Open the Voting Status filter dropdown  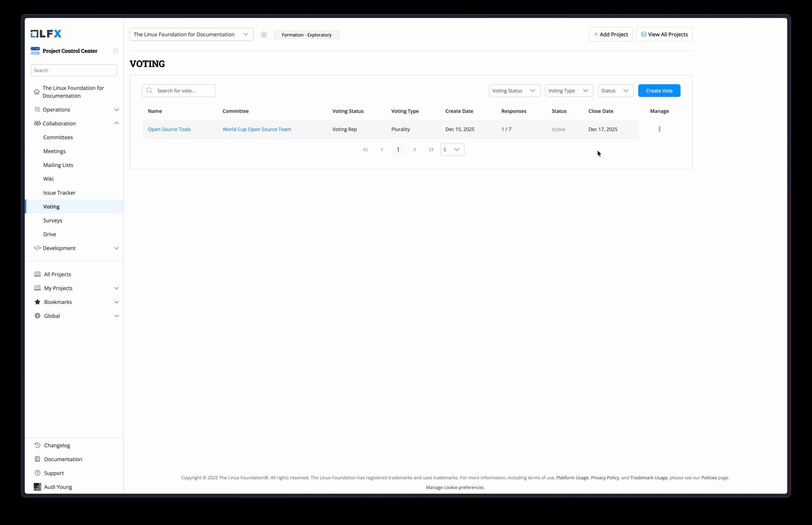(514, 91)
